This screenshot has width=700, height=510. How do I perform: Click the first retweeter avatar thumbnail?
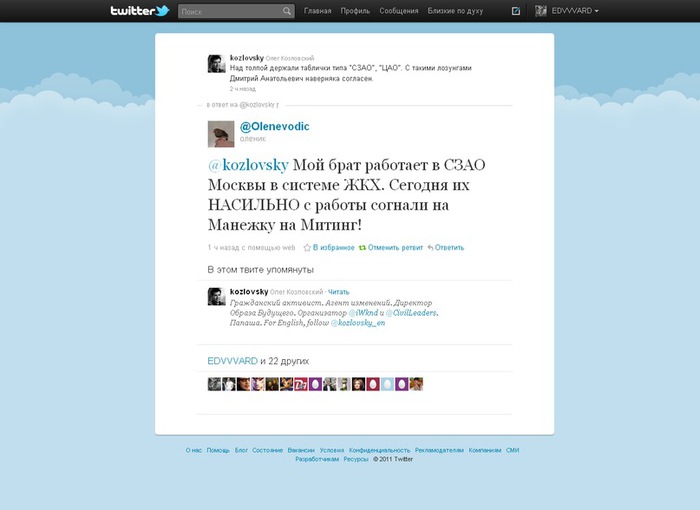(x=214, y=384)
